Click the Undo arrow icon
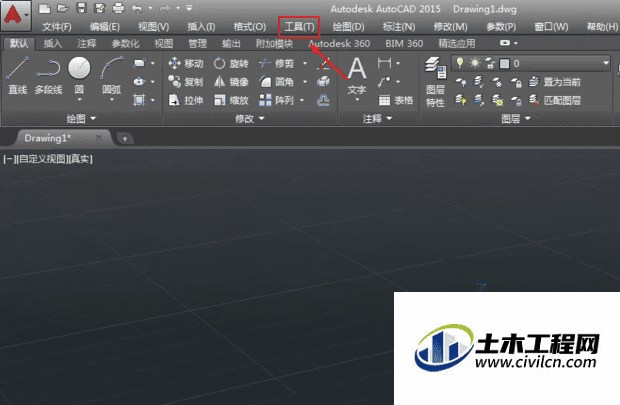 click(x=137, y=8)
